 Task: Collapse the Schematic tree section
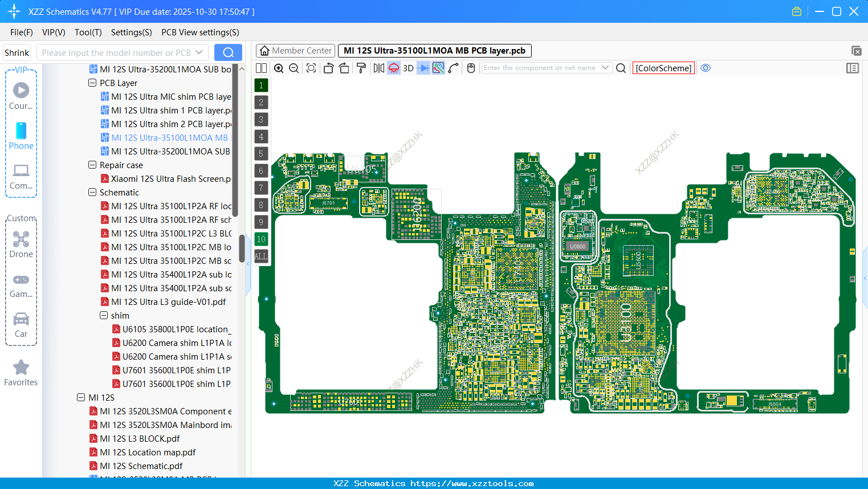click(x=92, y=192)
